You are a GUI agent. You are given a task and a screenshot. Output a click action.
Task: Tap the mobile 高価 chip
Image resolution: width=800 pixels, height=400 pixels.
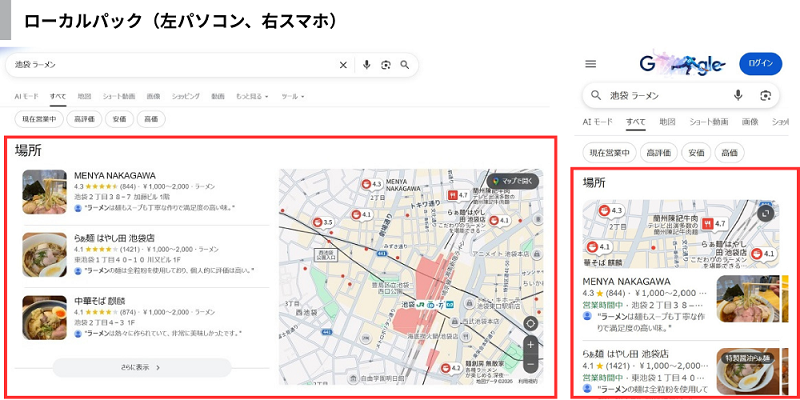[x=730, y=153]
